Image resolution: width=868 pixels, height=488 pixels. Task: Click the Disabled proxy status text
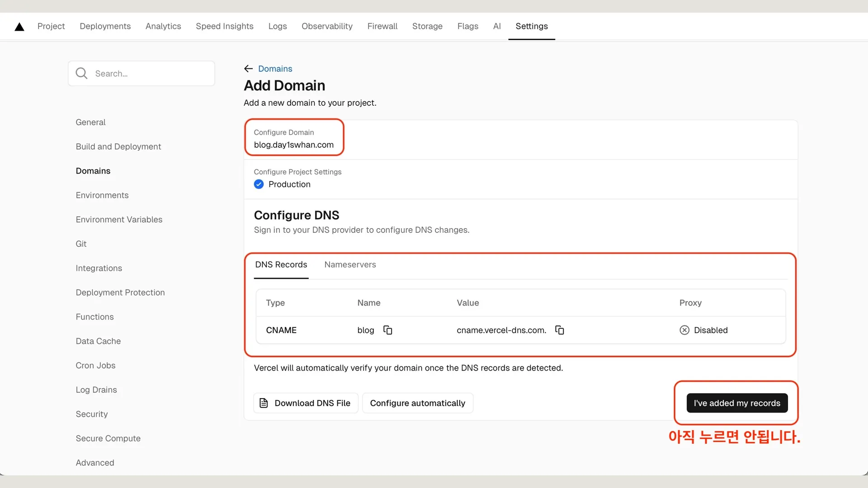(x=711, y=330)
